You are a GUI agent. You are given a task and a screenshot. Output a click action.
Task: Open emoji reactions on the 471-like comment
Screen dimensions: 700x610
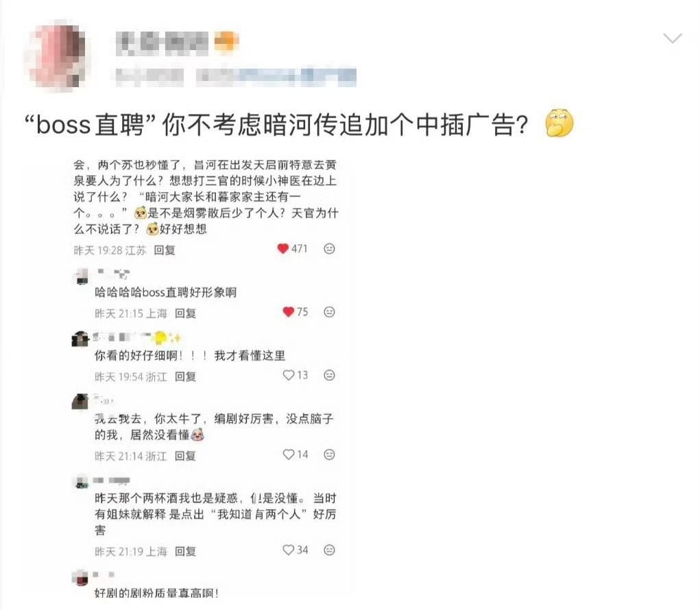click(329, 248)
